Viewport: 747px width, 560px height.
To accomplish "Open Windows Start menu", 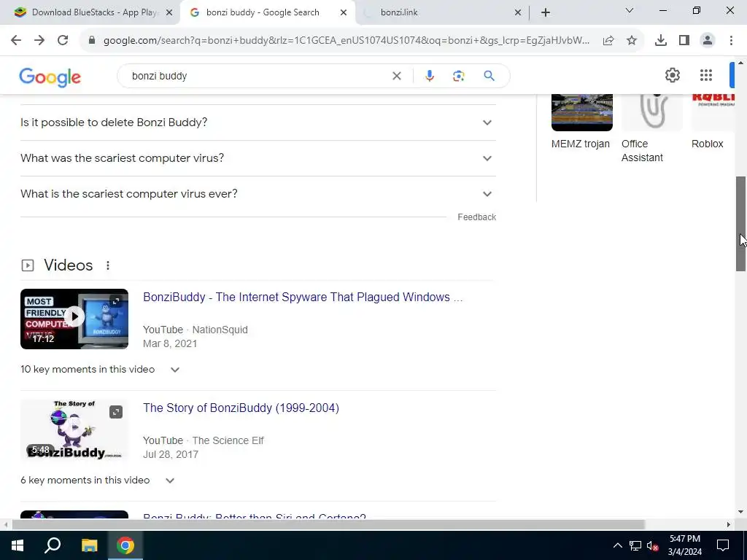I will coord(18,545).
